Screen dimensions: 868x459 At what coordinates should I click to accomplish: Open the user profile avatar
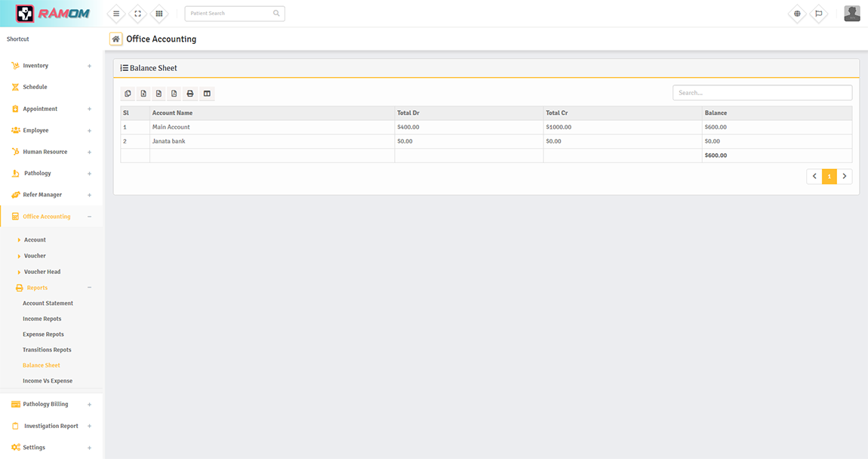click(x=851, y=14)
